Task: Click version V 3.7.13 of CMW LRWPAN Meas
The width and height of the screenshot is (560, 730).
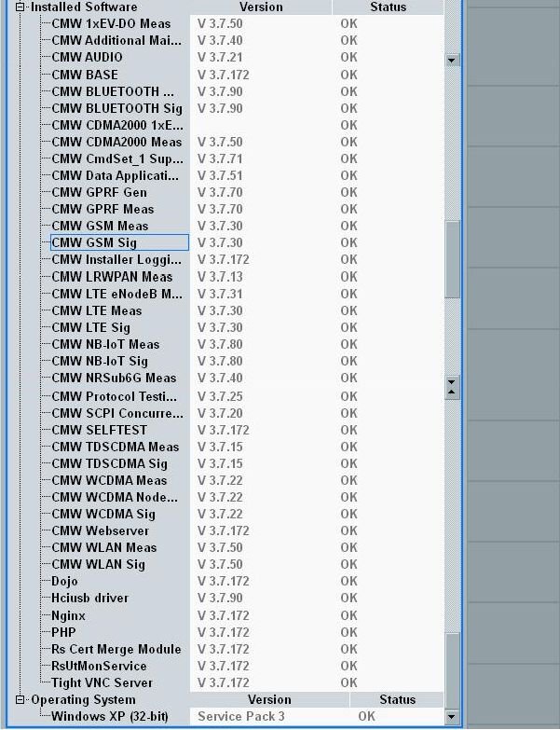Action: 220,277
